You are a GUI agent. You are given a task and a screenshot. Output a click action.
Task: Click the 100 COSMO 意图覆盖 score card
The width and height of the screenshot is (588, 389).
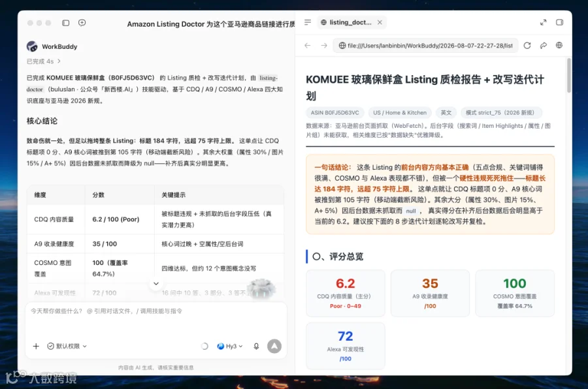[x=515, y=294]
